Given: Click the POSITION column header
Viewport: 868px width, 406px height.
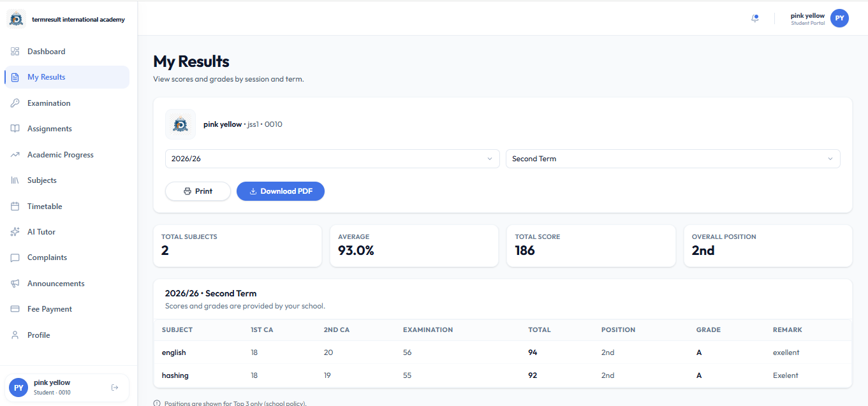Looking at the screenshot, I should pyautogui.click(x=618, y=330).
